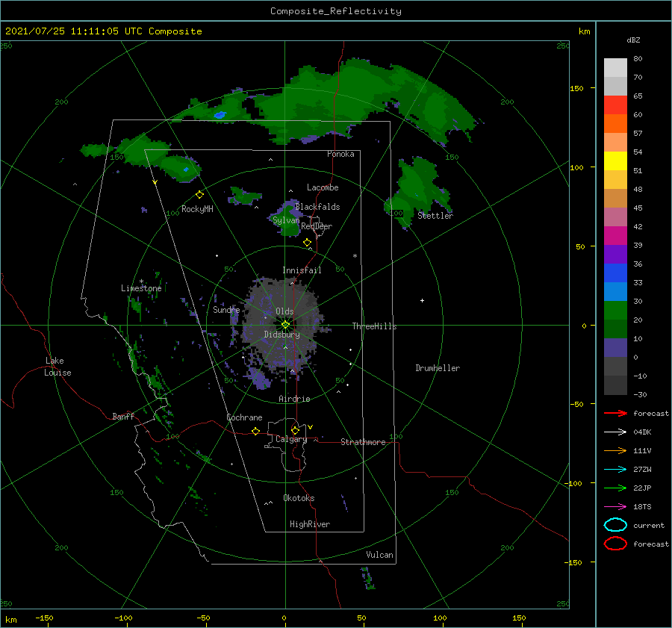Select the purple swatch below 39 dBZ
672x628 pixels.
[x=615, y=254]
